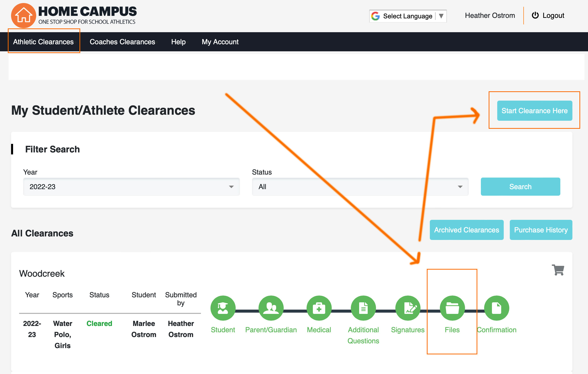Open the Athletic Clearances menu

(44, 42)
